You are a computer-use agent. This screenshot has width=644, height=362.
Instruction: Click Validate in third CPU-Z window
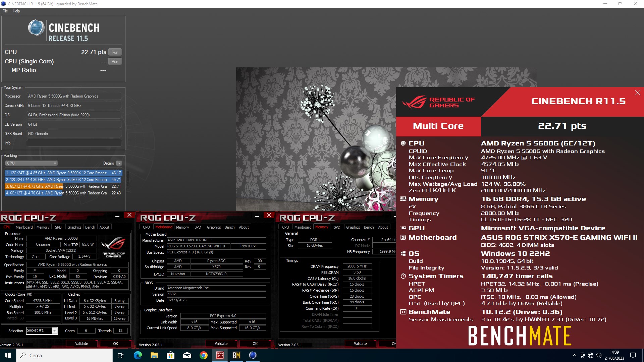pos(360,344)
